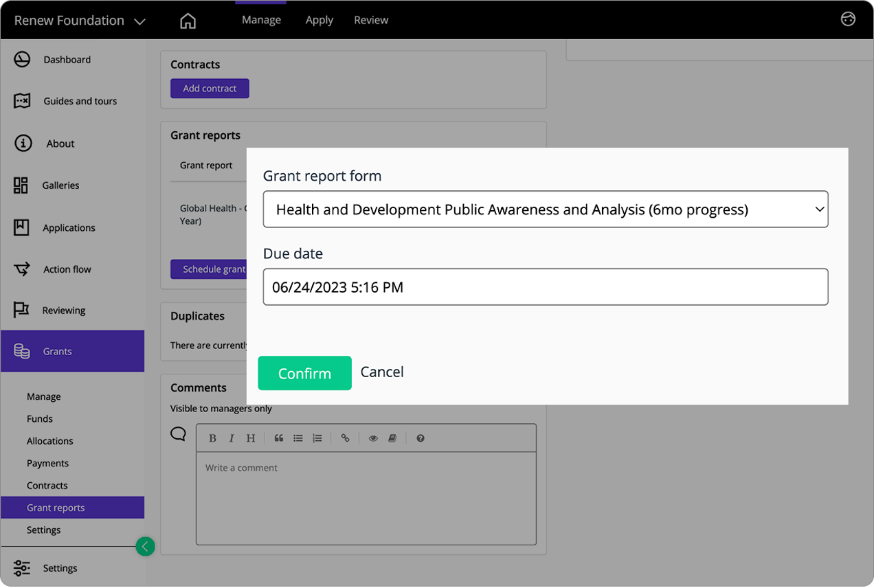Confirm the grant report schedule
874x588 pixels.
pos(304,372)
